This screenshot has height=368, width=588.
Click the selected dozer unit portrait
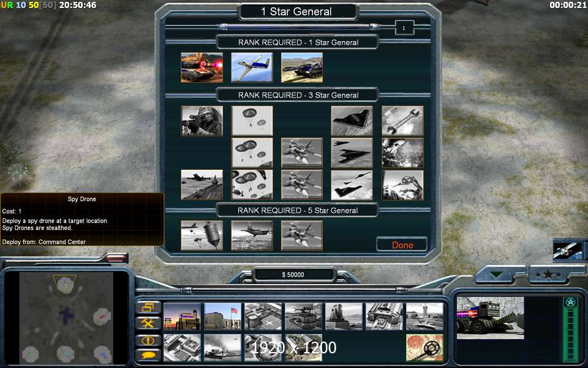(490, 318)
